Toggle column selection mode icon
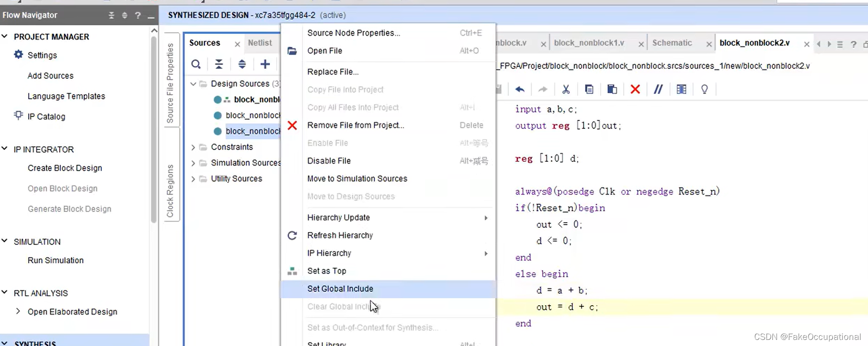868x346 pixels. (x=681, y=89)
